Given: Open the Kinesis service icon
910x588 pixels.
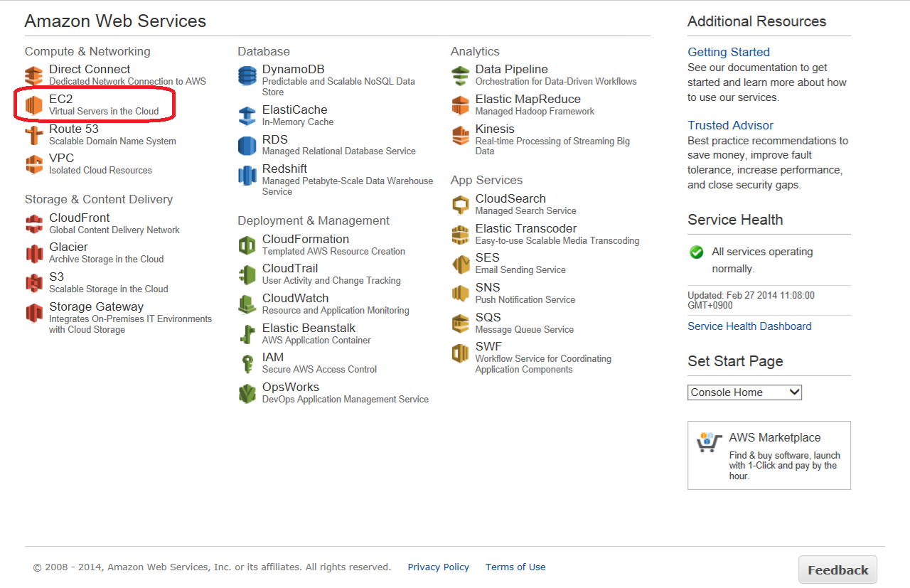Looking at the screenshot, I should [460, 135].
